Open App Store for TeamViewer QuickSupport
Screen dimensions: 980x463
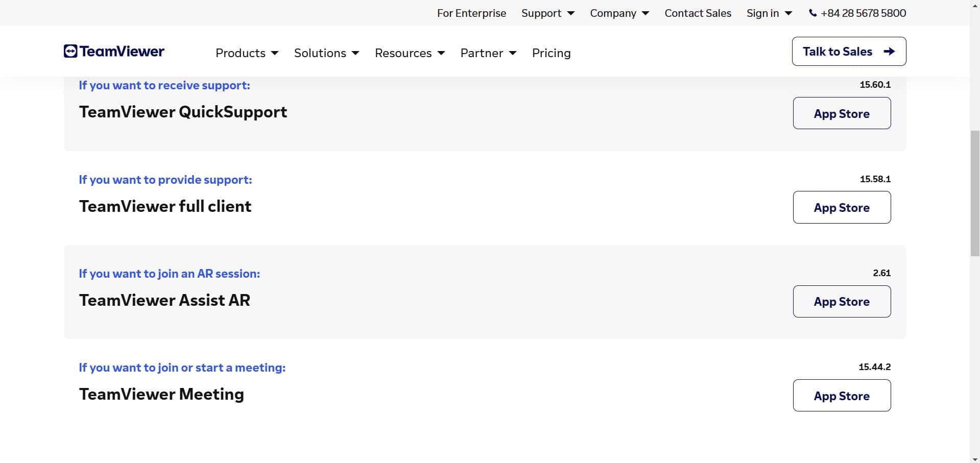(842, 113)
